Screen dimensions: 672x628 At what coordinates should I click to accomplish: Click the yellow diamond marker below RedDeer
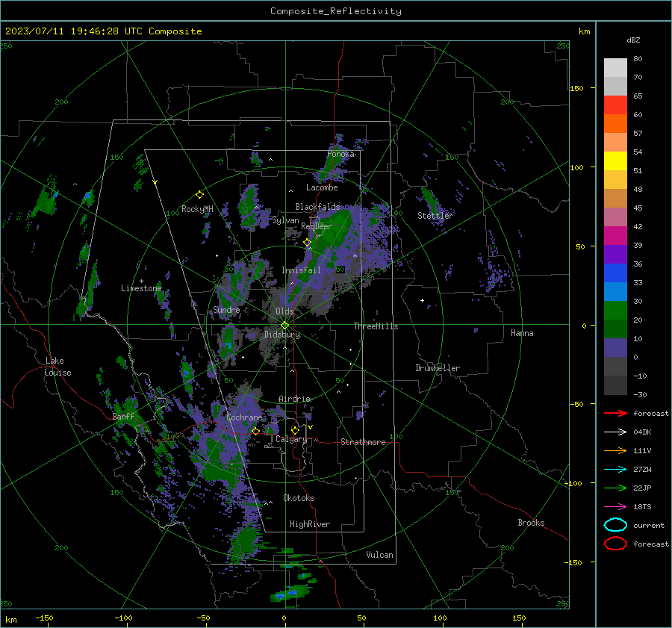point(307,243)
